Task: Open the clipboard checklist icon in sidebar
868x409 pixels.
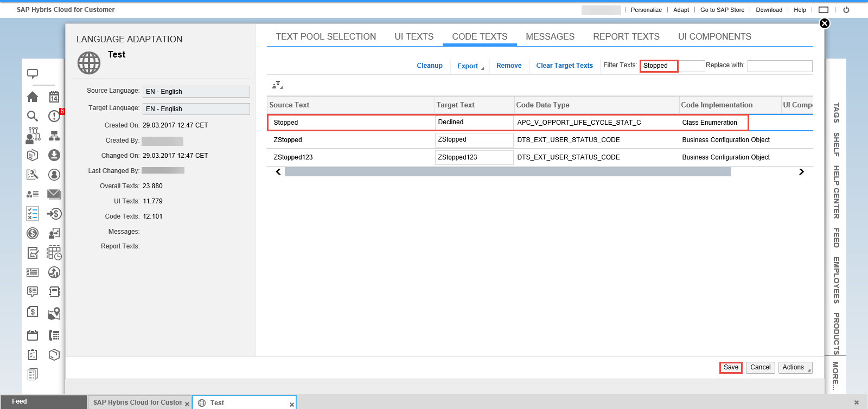Action: [33, 355]
